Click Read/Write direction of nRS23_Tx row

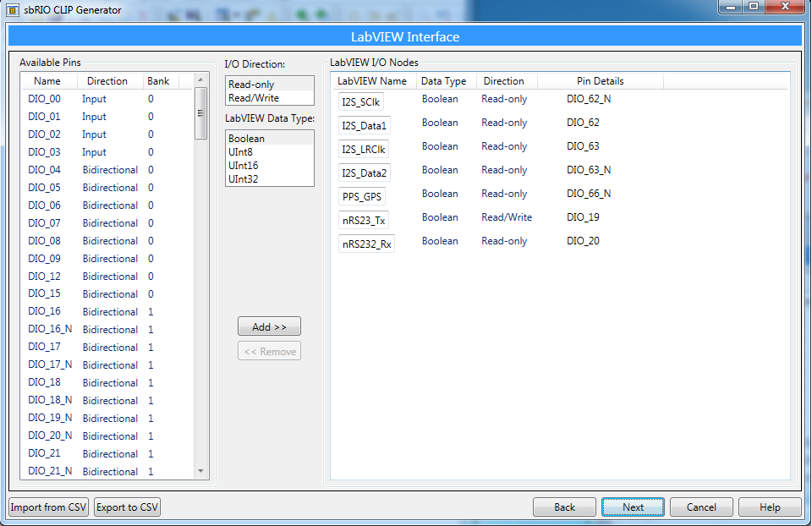(x=507, y=217)
